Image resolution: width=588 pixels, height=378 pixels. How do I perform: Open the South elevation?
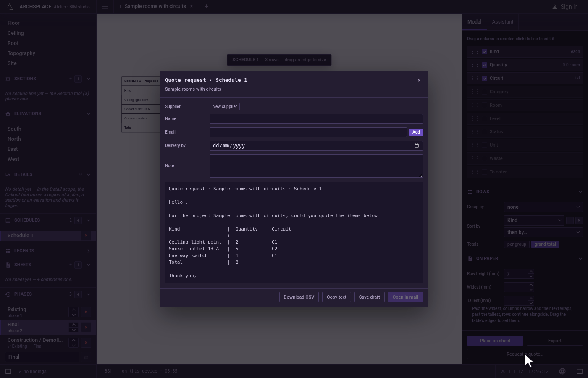pos(14,129)
